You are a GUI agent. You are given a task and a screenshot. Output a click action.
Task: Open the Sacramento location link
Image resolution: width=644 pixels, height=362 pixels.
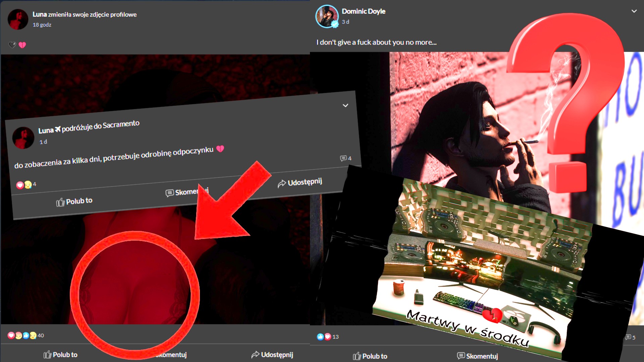121,124
